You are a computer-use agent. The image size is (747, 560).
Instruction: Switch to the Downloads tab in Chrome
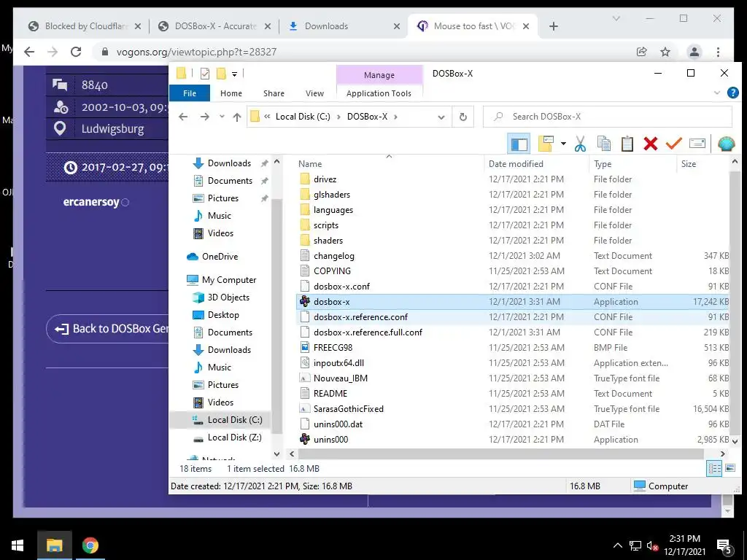[326, 26]
